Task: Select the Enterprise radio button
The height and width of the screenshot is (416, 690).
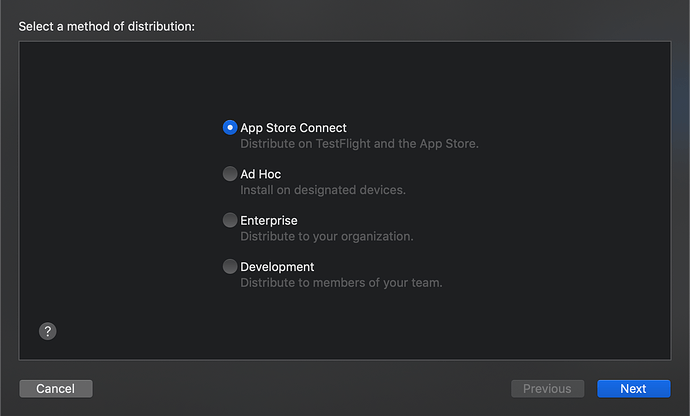Action: pyautogui.click(x=230, y=220)
